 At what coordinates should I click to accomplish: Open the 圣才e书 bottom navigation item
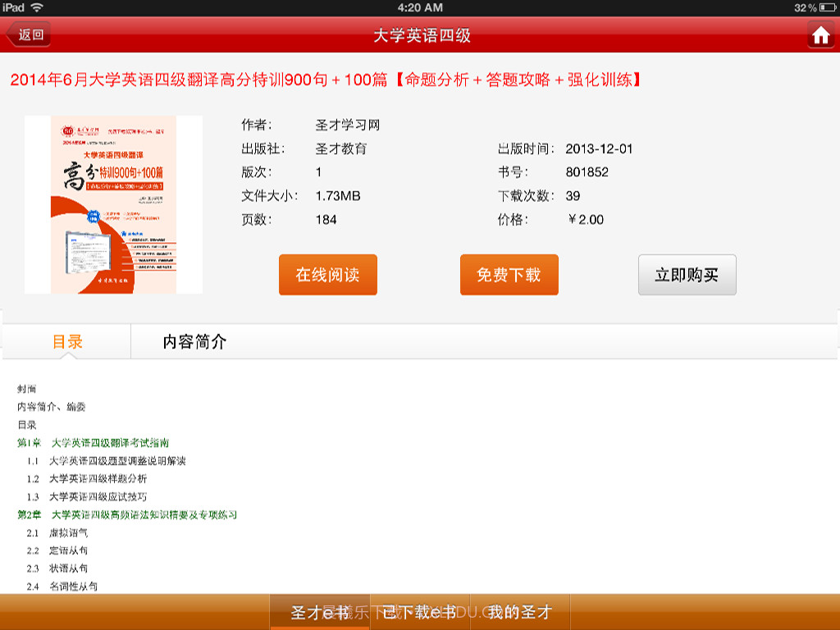click(316, 611)
